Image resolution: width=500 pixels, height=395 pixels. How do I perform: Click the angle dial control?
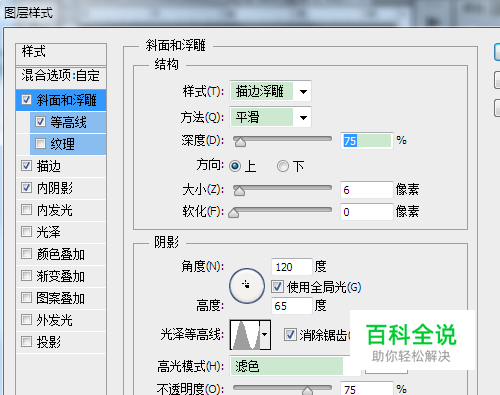coord(247,286)
